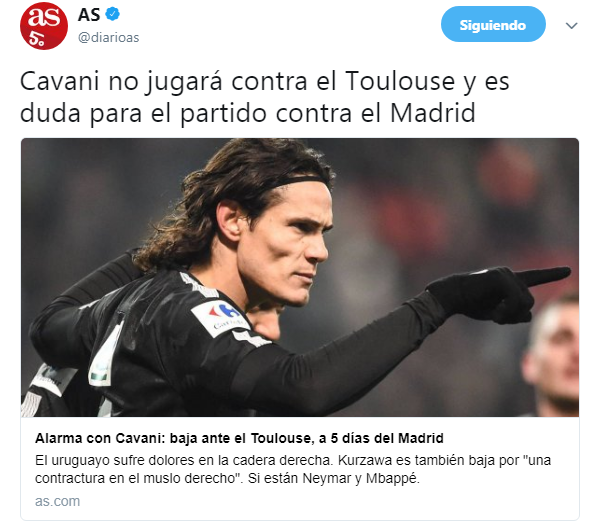
Task: Expand the tweet options chevron
Action: 572,25
